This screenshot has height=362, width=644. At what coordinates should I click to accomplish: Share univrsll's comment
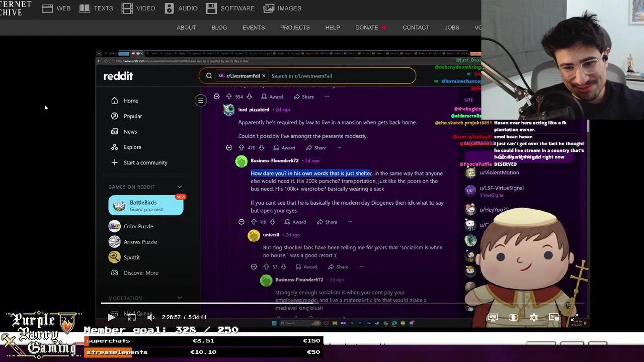(338, 267)
